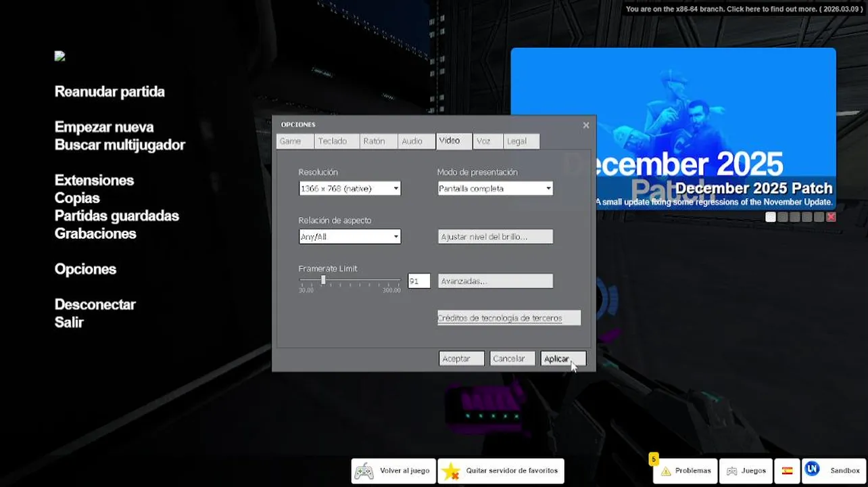Open Buscar multijugador

[x=120, y=145]
